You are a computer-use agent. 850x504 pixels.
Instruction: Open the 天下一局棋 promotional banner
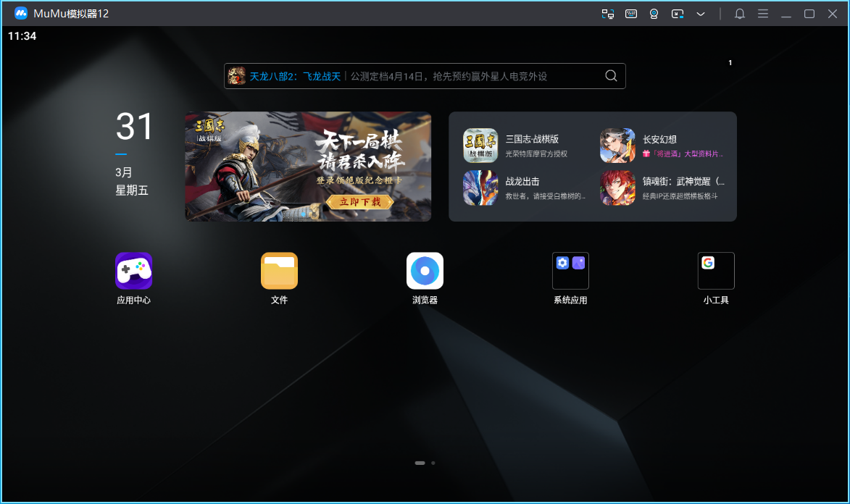pos(308,167)
